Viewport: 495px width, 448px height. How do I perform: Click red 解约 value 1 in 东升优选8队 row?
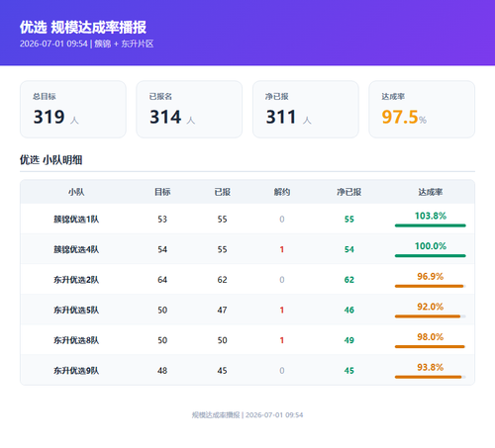pos(282,340)
